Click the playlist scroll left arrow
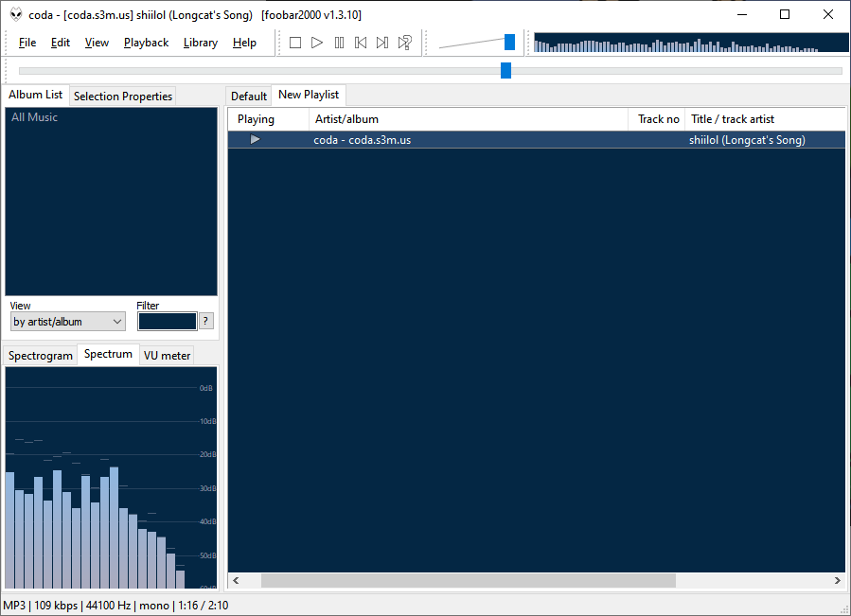 coord(236,580)
